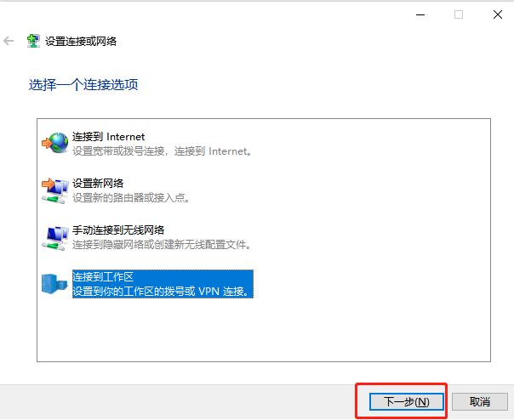Cancel the wizard with 取消 button
Screen dimensions: 514x420
tap(480, 401)
